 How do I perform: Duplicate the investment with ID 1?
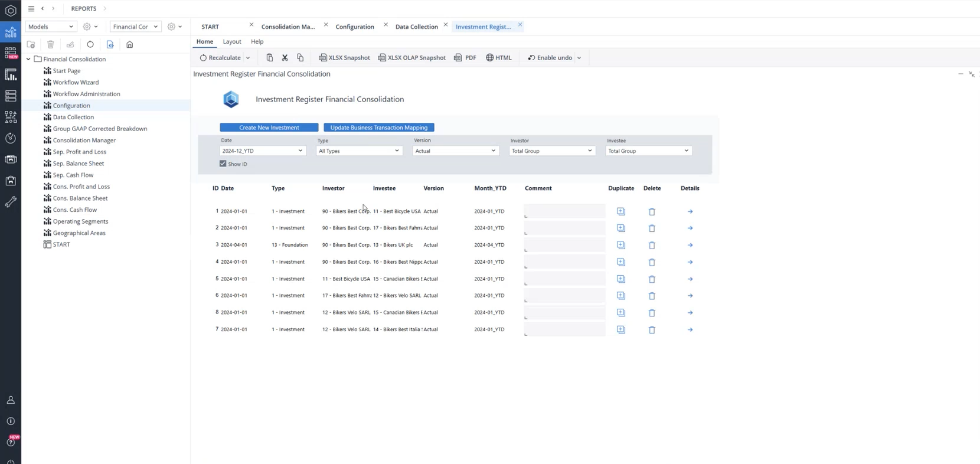click(x=620, y=211)
